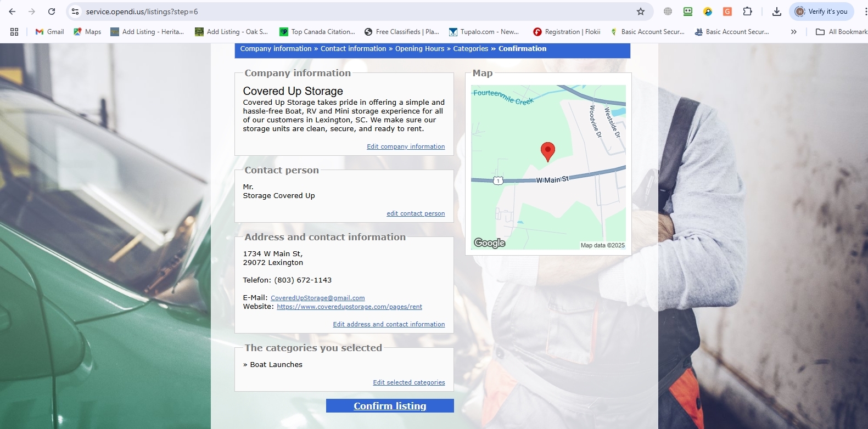Click the Storage Covered Up contact name

pyautogui.click(x=279, y=196)
